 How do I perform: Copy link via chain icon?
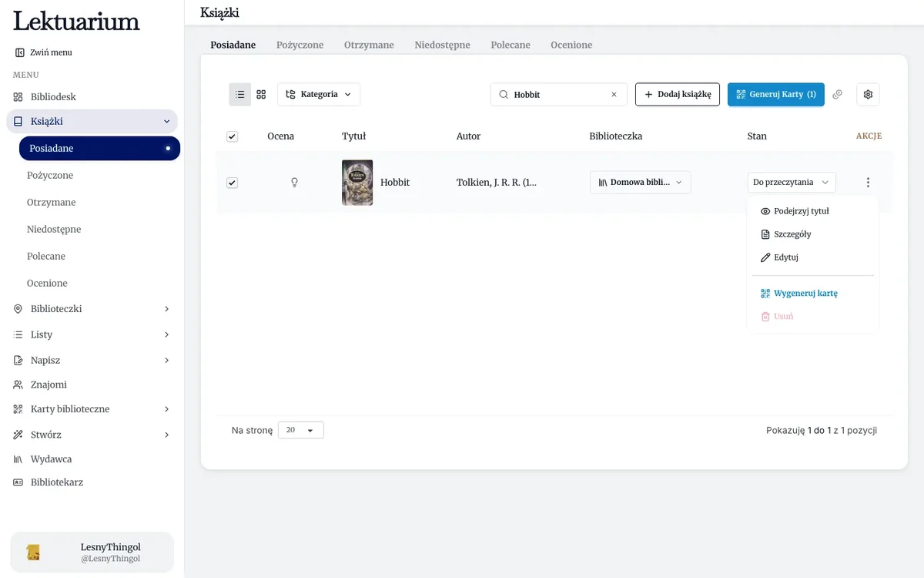(x=838, y=94)
